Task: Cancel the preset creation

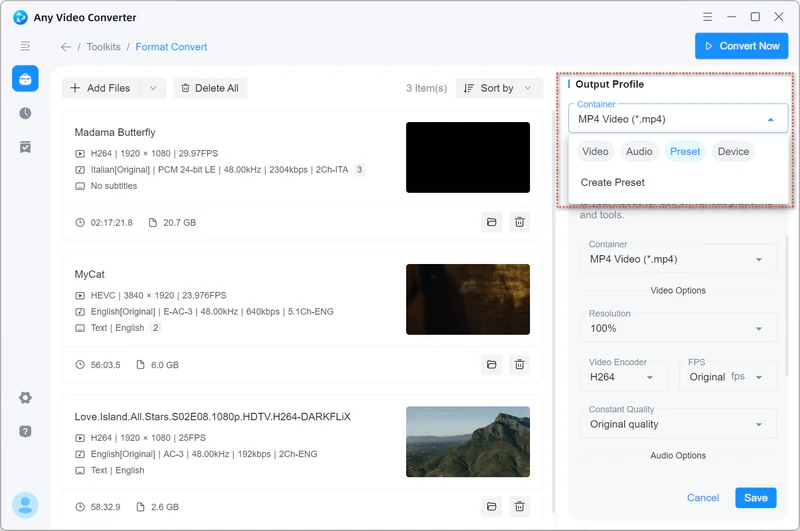Action: point(703,498)
